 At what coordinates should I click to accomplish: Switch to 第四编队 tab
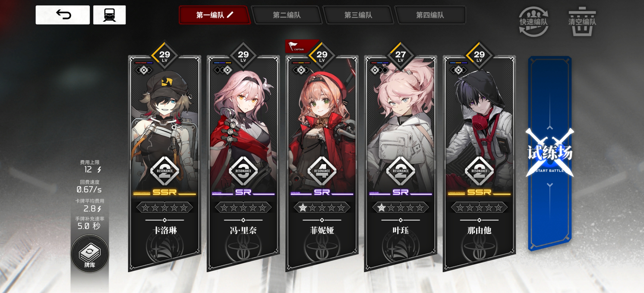tap(430, 15)
